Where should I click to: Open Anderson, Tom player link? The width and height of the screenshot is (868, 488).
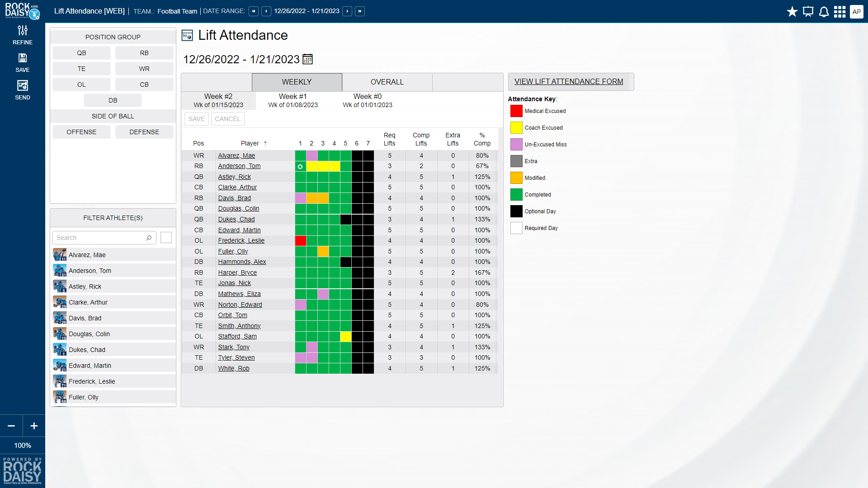(239, 166)
